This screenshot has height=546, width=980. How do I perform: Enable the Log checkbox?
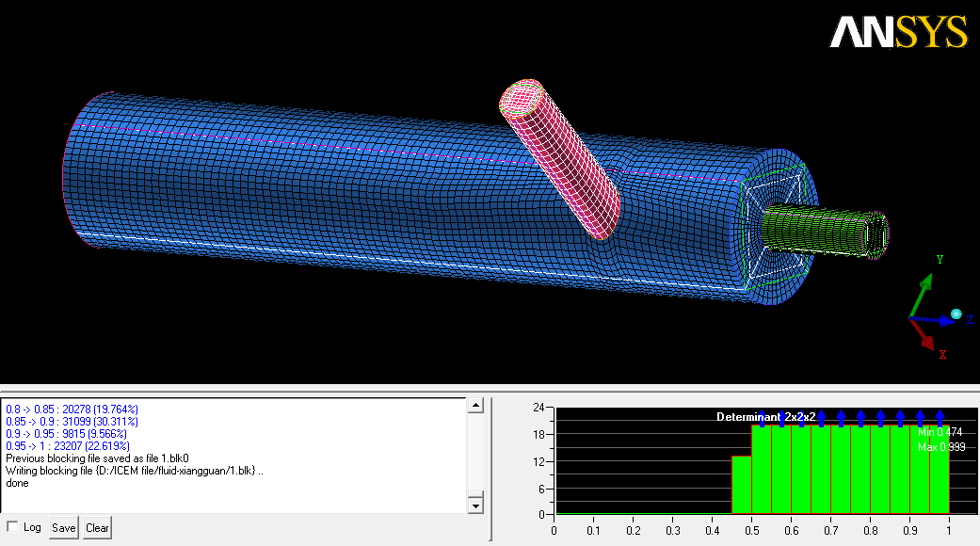pos(12,527)
